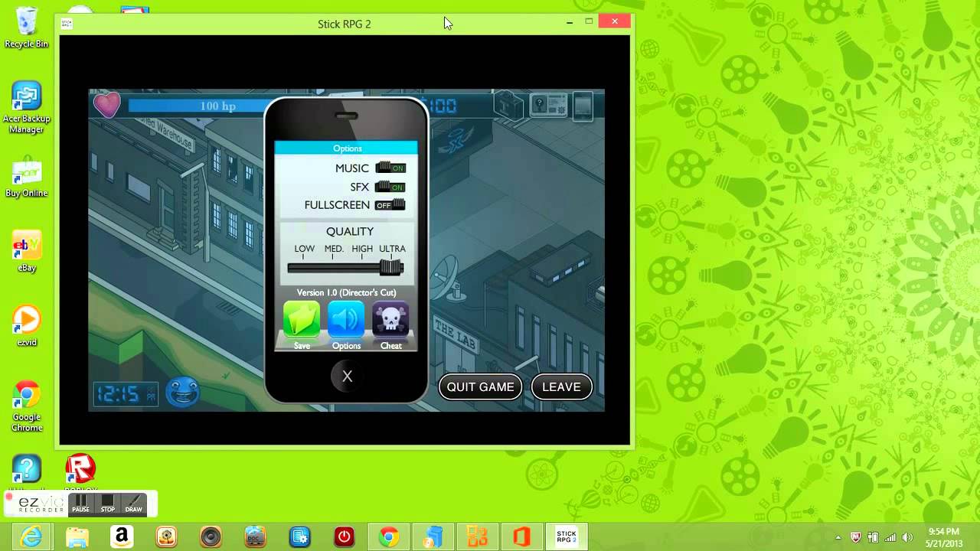The image size is (980, 551).
Task: Click the LEAVE button
Action: pos(561,386)
